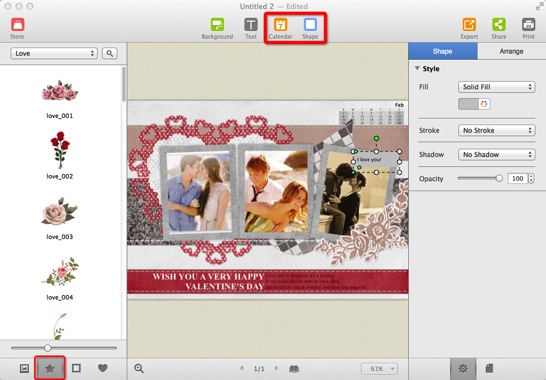Image resolution: width=546 pixels, height=380 pixels.
Task: Go to the previous page
Action: pos(242,368)
